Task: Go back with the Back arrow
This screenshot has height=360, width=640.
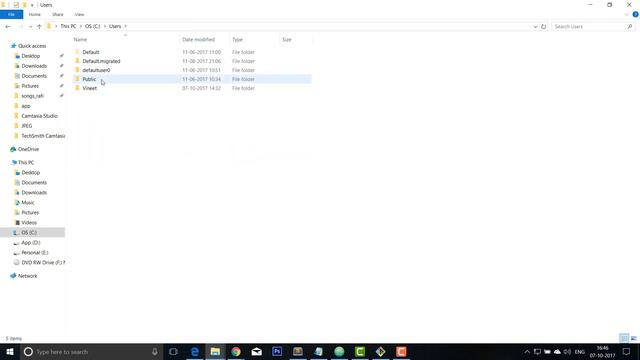Action: (x=8, y=27)
